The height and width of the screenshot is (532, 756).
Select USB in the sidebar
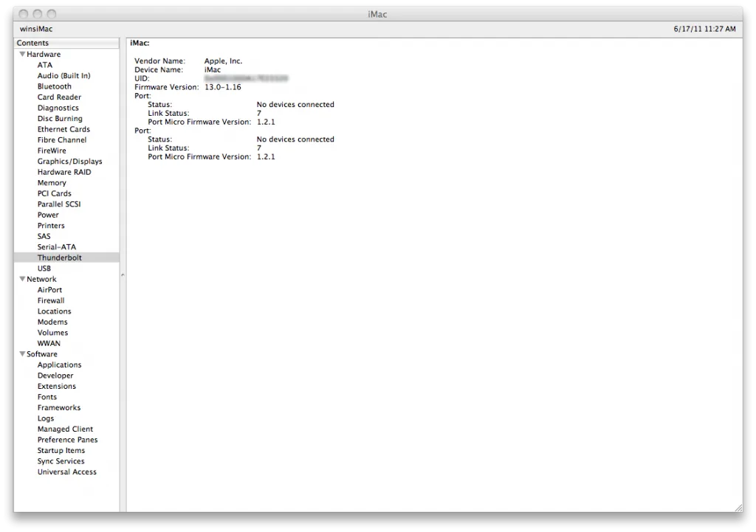[44, 269]
